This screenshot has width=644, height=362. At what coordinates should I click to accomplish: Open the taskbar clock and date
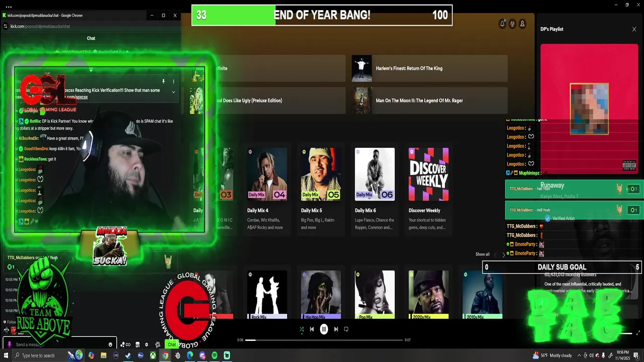pos(623,355)
